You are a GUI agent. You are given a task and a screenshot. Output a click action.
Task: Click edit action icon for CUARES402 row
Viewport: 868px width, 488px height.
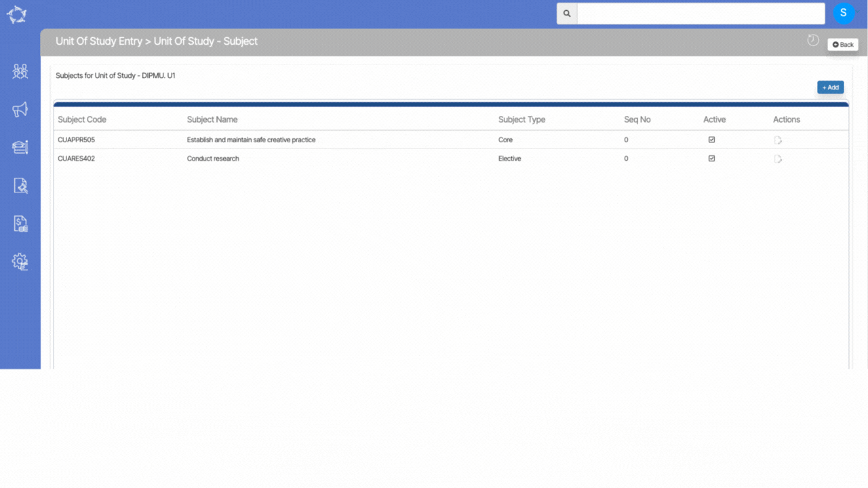pos(778,159)
